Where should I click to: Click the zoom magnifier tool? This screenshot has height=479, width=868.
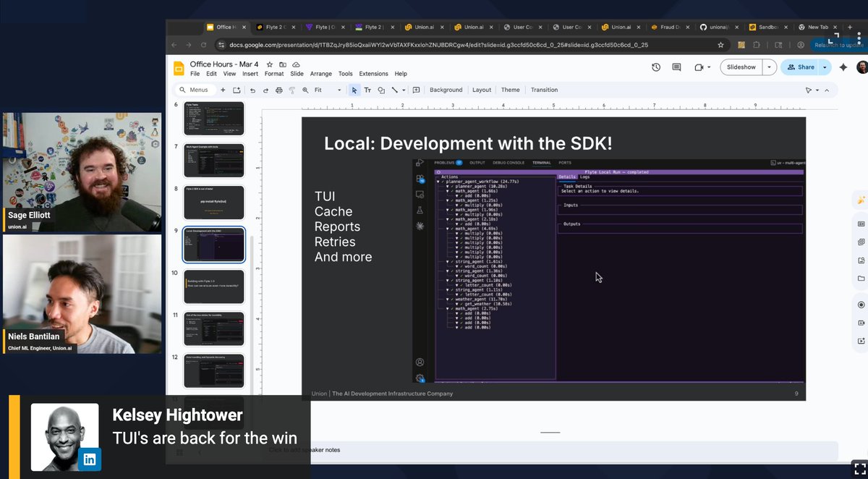305,90
